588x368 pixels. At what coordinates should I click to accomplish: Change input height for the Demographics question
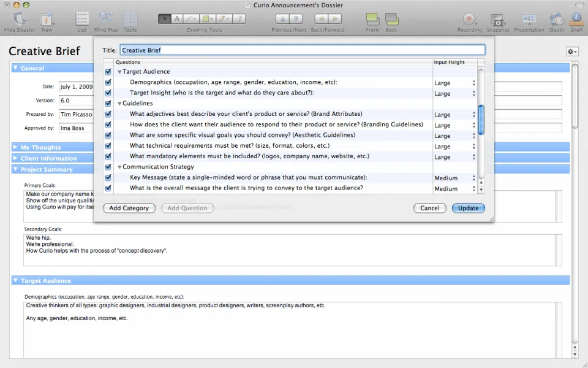454,83
